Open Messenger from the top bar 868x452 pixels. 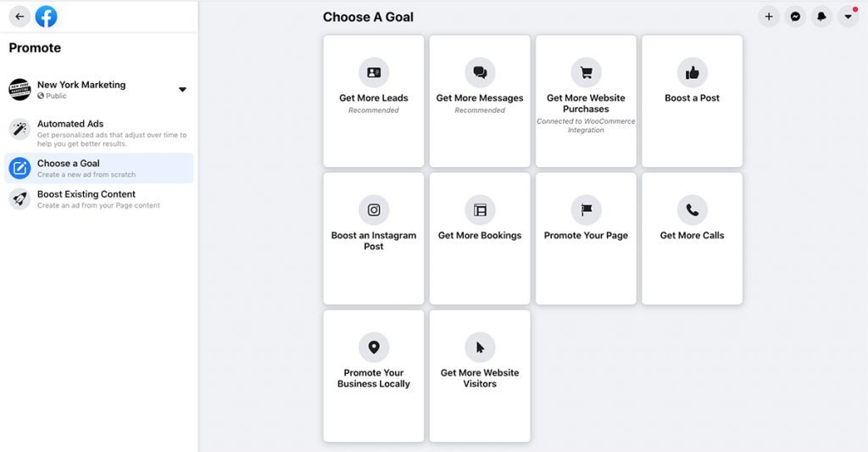[795, 17]
